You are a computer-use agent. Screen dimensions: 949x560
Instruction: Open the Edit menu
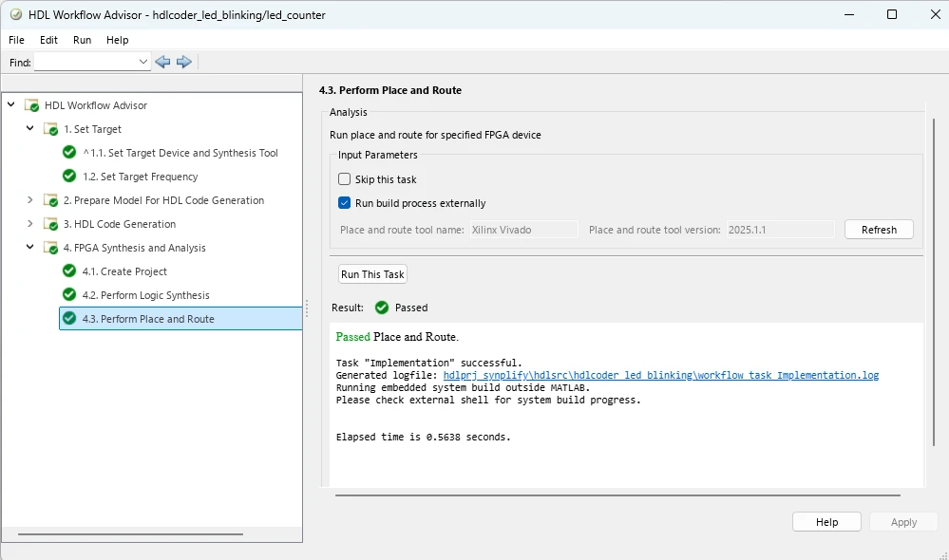(x=48, y=40)
